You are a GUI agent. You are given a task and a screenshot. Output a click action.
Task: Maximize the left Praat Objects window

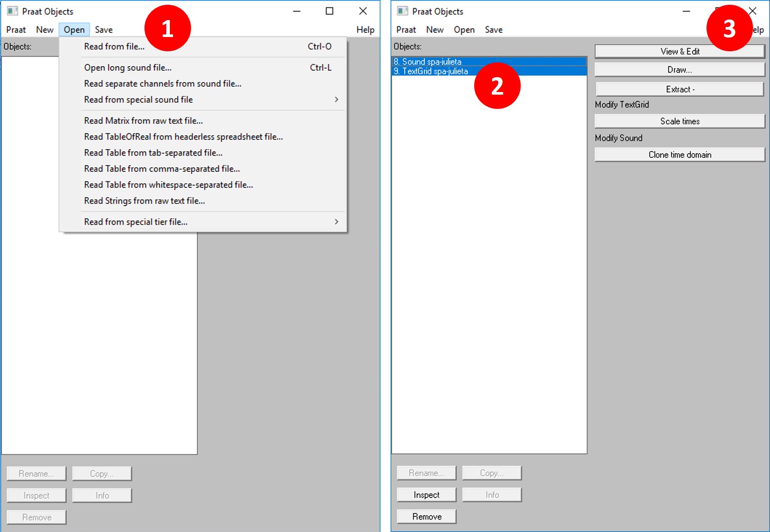click(x=330, y=11)
